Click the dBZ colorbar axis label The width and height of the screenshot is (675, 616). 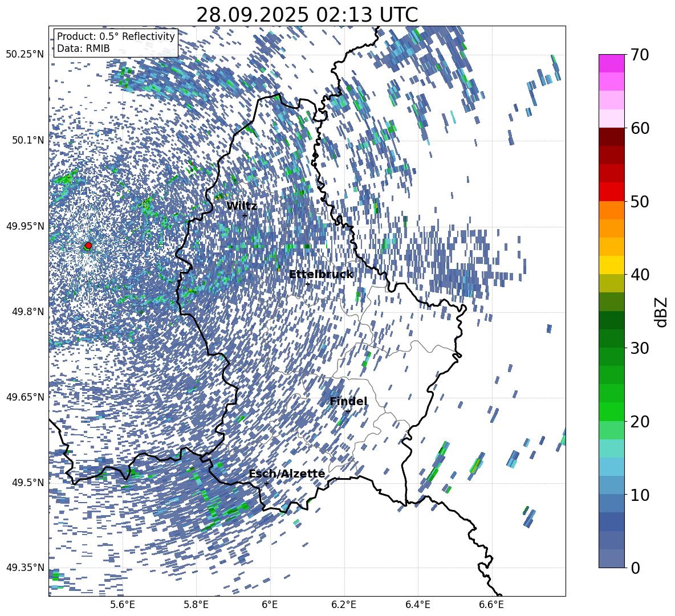pos(662,312)
